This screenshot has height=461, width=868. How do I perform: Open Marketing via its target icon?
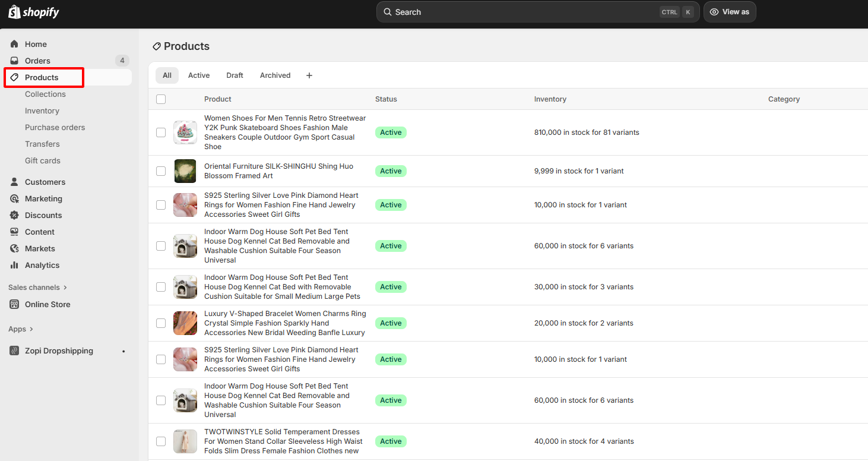14,198
